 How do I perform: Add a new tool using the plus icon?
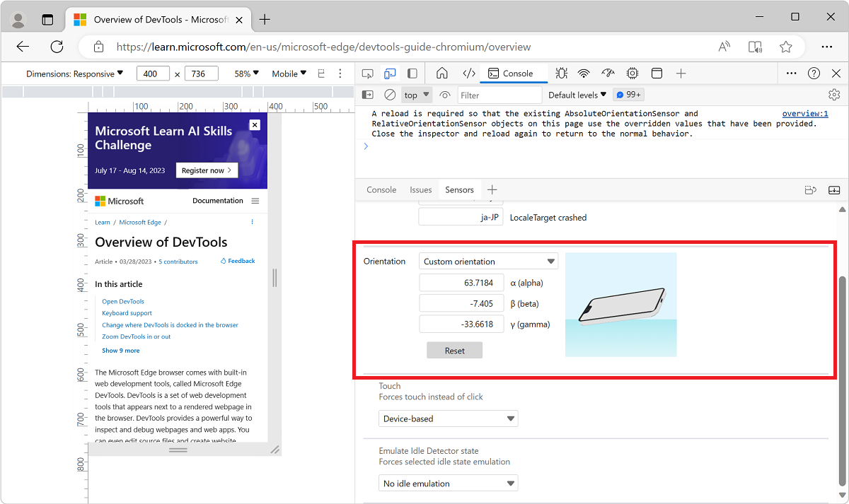pos(680,73)
